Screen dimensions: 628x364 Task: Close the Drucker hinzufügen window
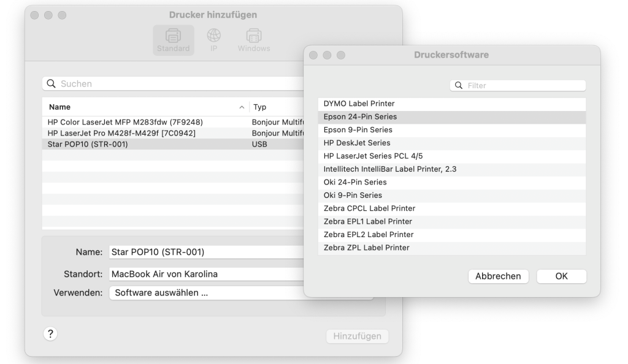(x=34, y=15)
